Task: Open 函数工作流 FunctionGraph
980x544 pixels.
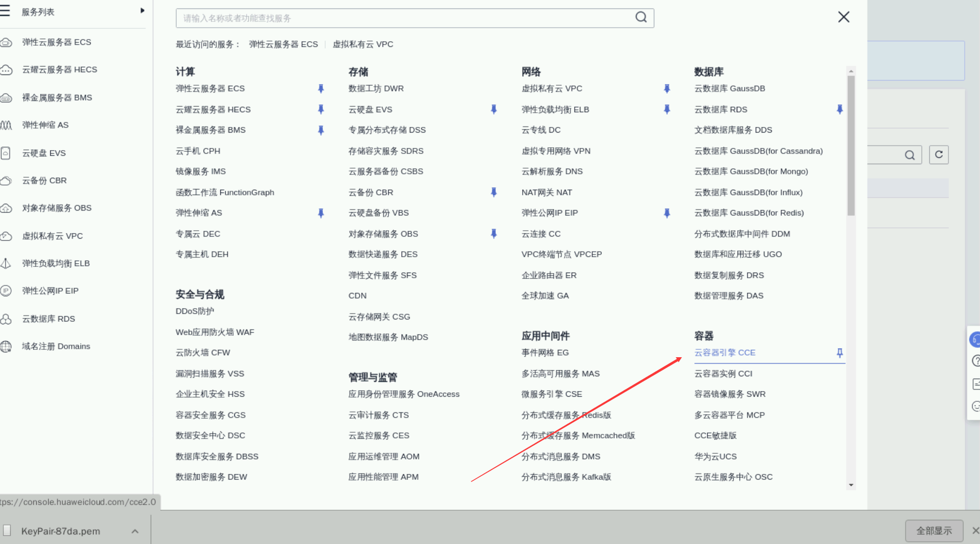Action: tap(225, 192)
